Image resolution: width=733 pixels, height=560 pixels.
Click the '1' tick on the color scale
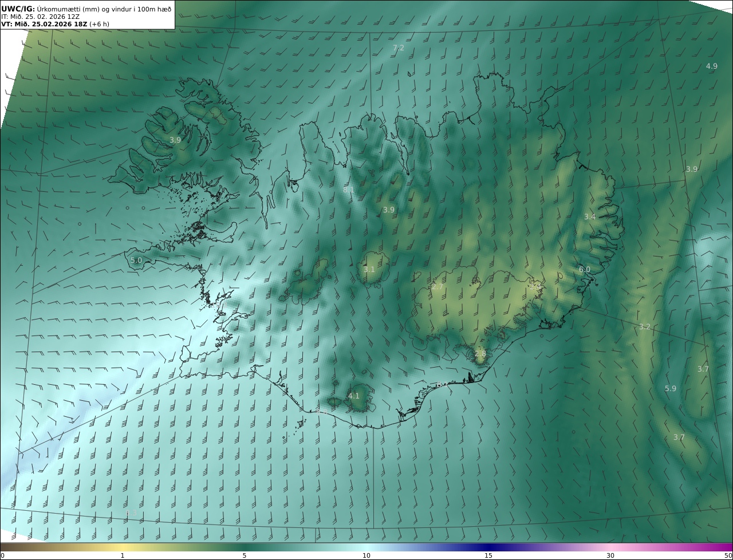coord(123,555)
